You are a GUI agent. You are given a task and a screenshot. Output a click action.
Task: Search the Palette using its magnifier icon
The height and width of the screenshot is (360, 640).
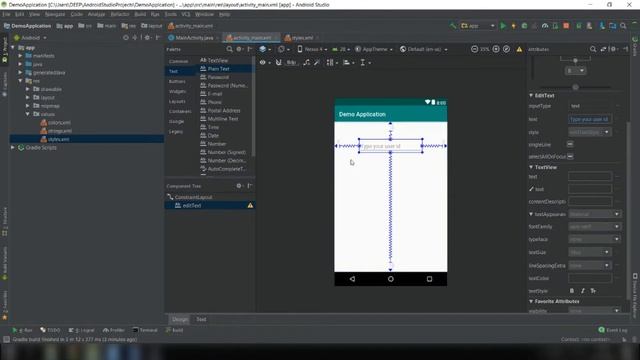[x=229, y=49]
